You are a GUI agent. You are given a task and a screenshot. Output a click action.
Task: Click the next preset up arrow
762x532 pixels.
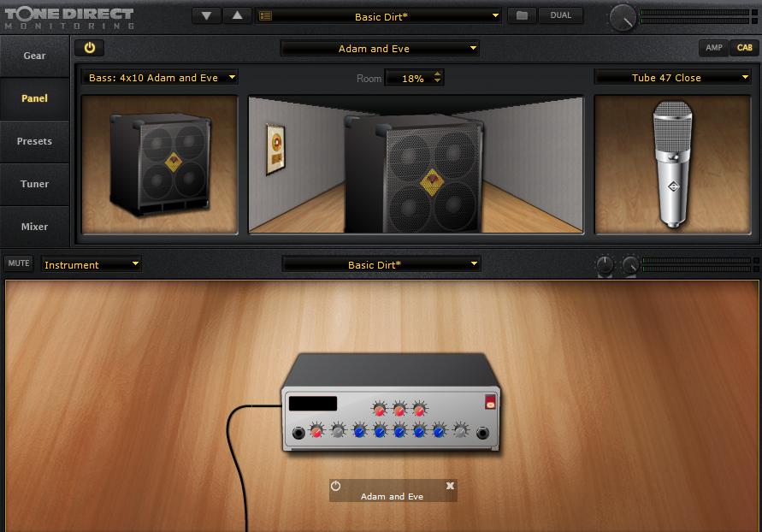point(237,16)
